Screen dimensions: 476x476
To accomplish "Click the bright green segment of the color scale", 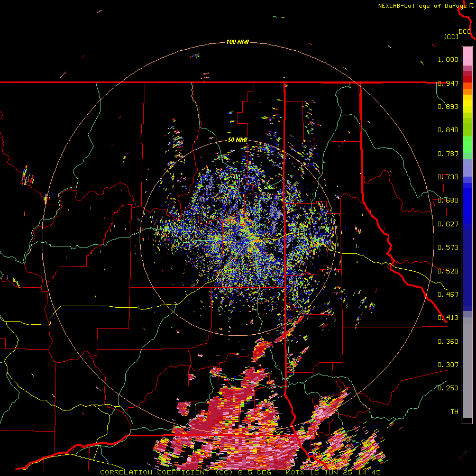I will 467,144.
